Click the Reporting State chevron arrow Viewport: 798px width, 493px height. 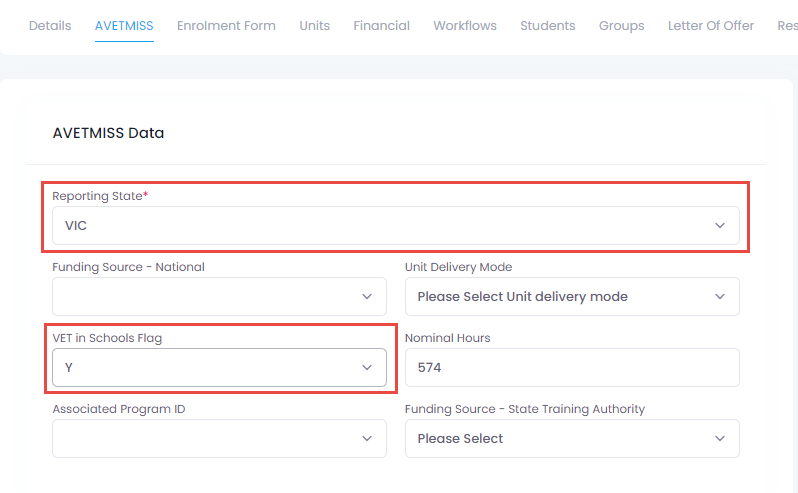point(720,225)
